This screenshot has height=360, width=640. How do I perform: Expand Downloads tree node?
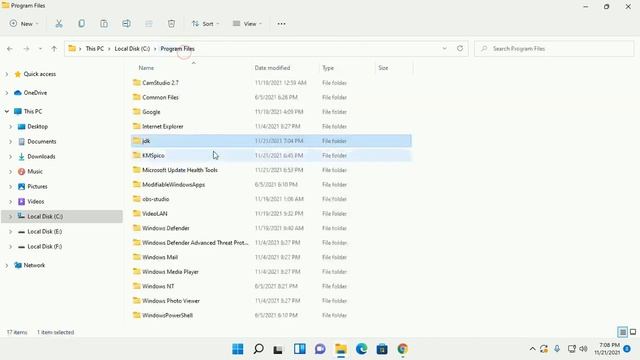[11, 156]
